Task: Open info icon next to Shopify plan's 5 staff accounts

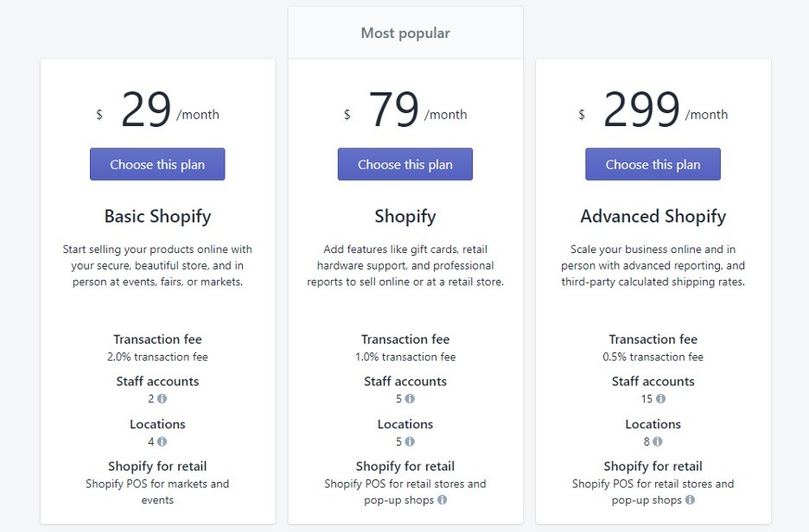Action: 410,398
